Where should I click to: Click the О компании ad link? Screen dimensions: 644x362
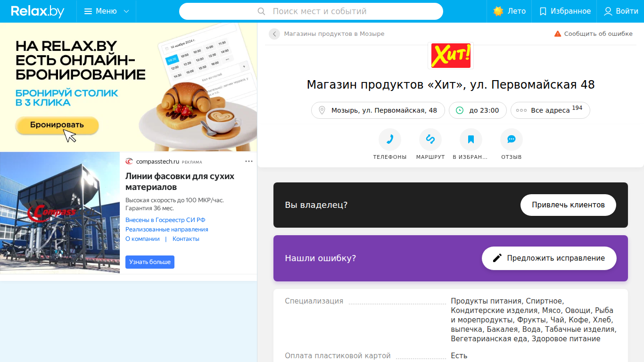coord(142,239)
